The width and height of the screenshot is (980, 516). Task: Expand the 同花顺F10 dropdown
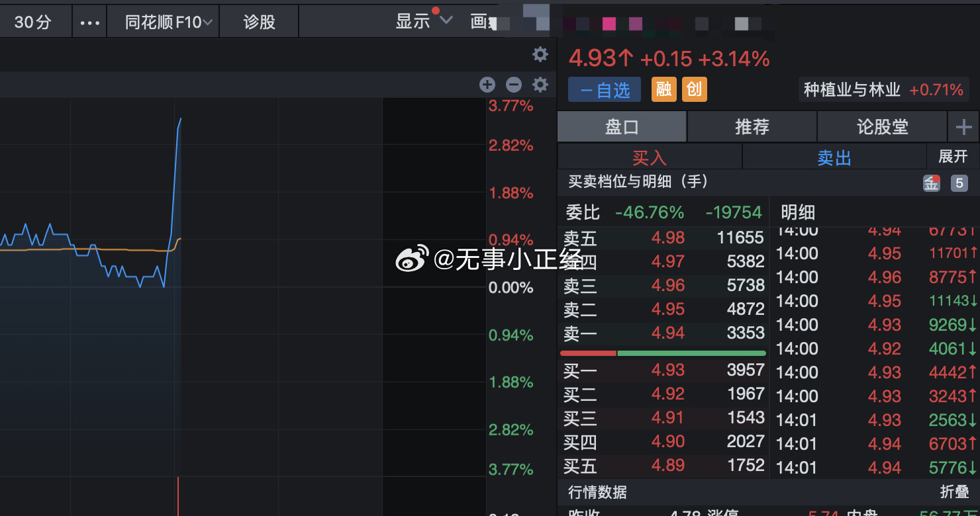169,22
